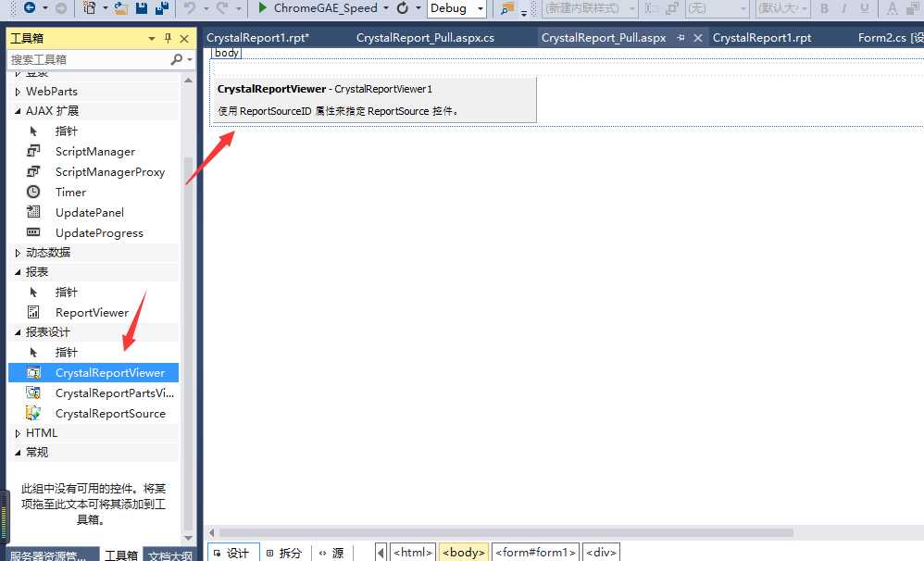Collapse the 报表设计 toolbox group
This screenshot has width=924, height=561.
[18, 332]
